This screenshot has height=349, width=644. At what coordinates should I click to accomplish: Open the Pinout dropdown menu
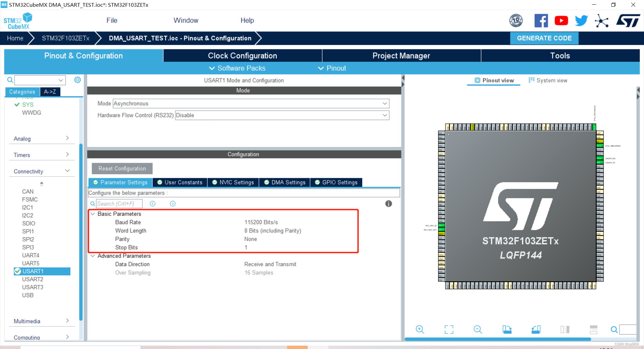pyautogui.click(x=332, y=68)
